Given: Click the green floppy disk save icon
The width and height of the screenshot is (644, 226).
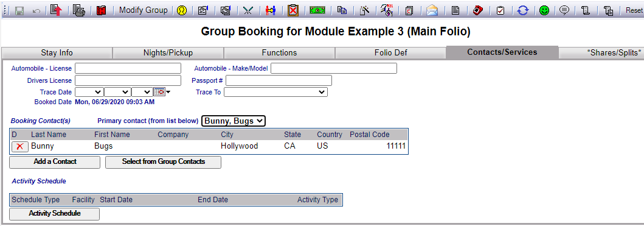Looking at the screenshot, I should 19,11.
